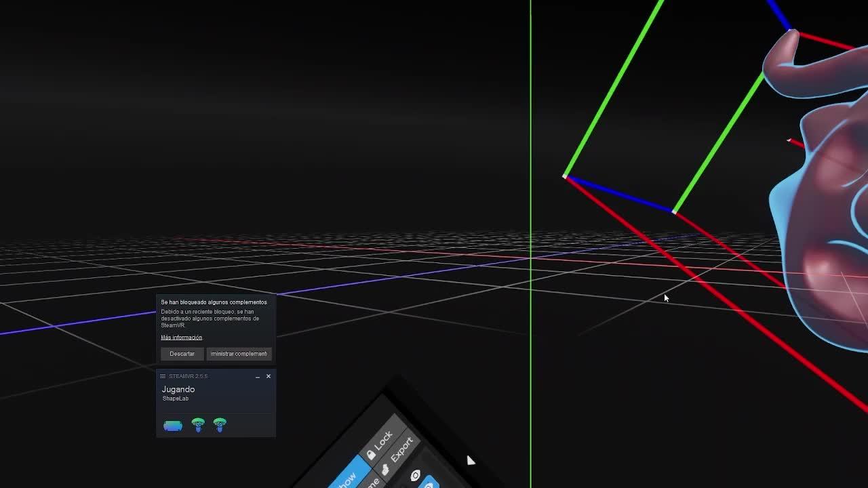Screen dimensions: 868x488
Task: Click the 'ShapeLab' app name text
Action: pos(176,399)
